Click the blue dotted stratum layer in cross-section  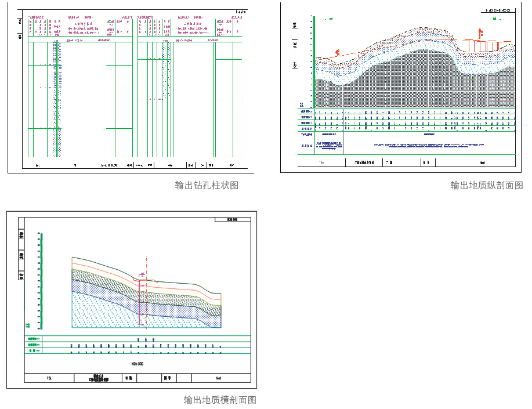pyautogui.click(x=174, y=309)
